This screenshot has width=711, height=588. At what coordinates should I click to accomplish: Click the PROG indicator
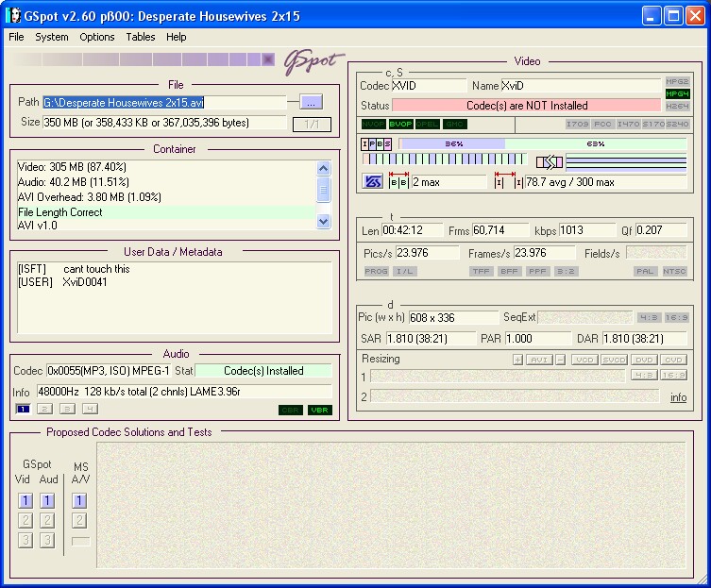377,271
